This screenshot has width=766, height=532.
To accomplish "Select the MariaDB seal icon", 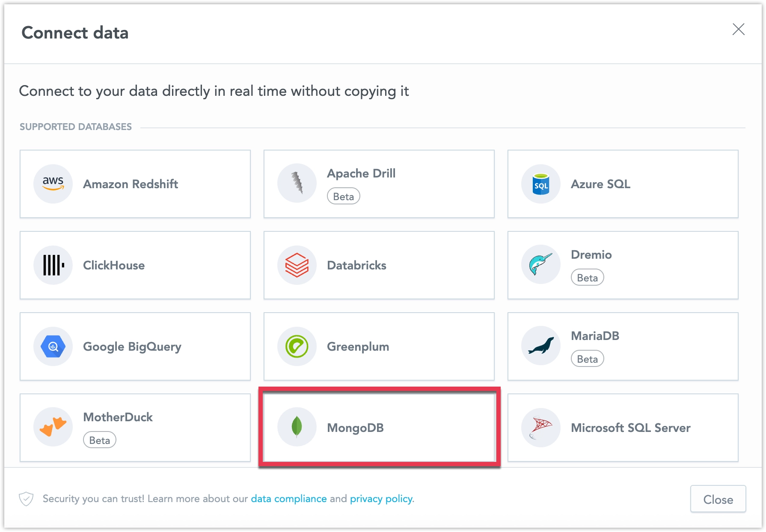I will [540, 345].
